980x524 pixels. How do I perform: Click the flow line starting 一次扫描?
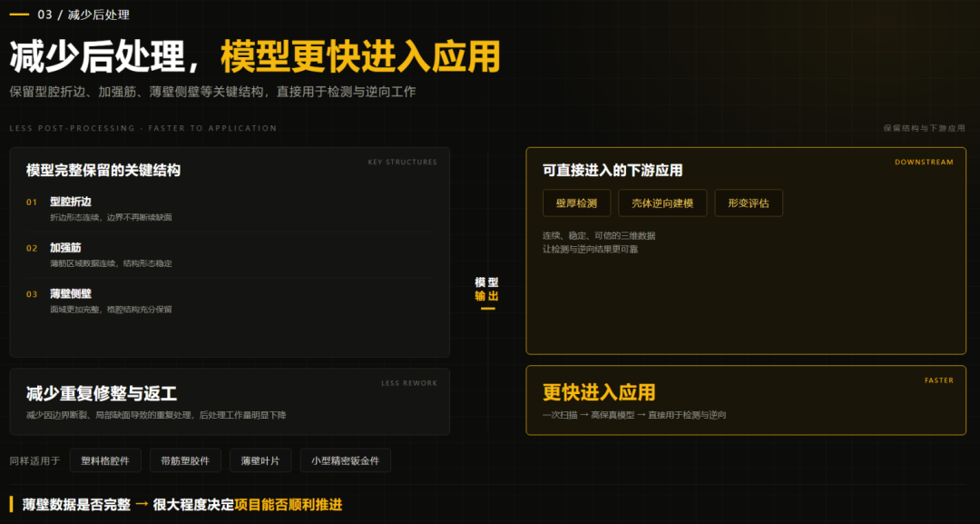pos(634,415)
